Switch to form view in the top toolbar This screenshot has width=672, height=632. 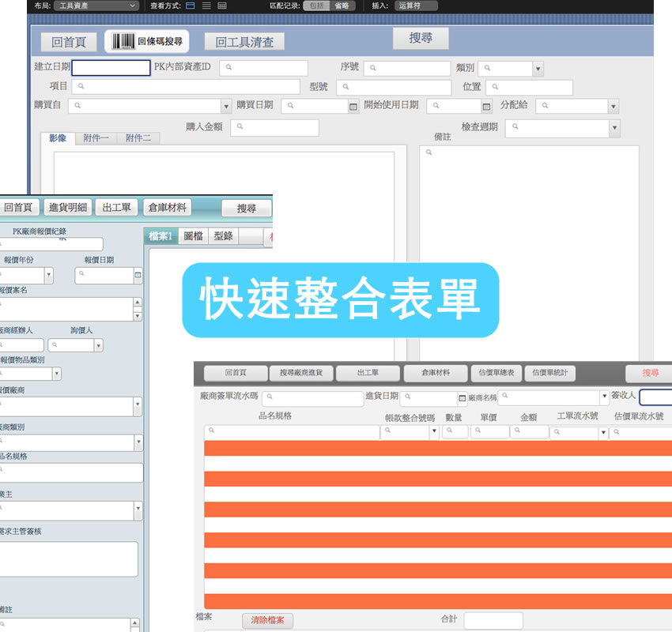click(x=190, y=6)
